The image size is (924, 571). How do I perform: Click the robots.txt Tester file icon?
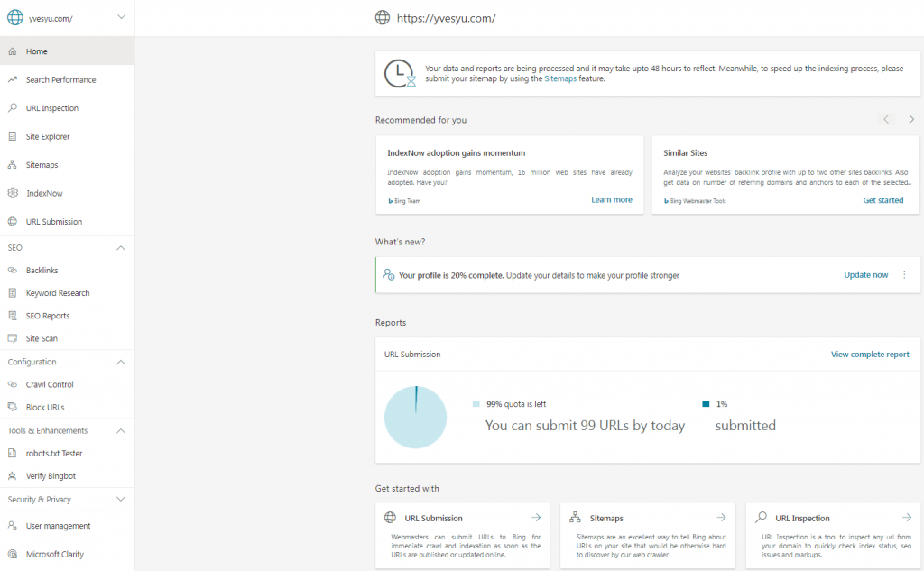point(13,453)
